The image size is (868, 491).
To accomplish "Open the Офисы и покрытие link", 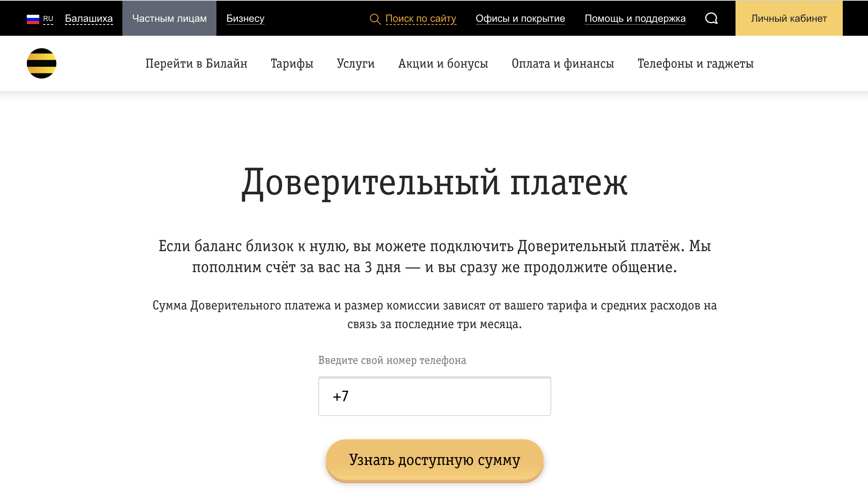I will pos(520,18).
